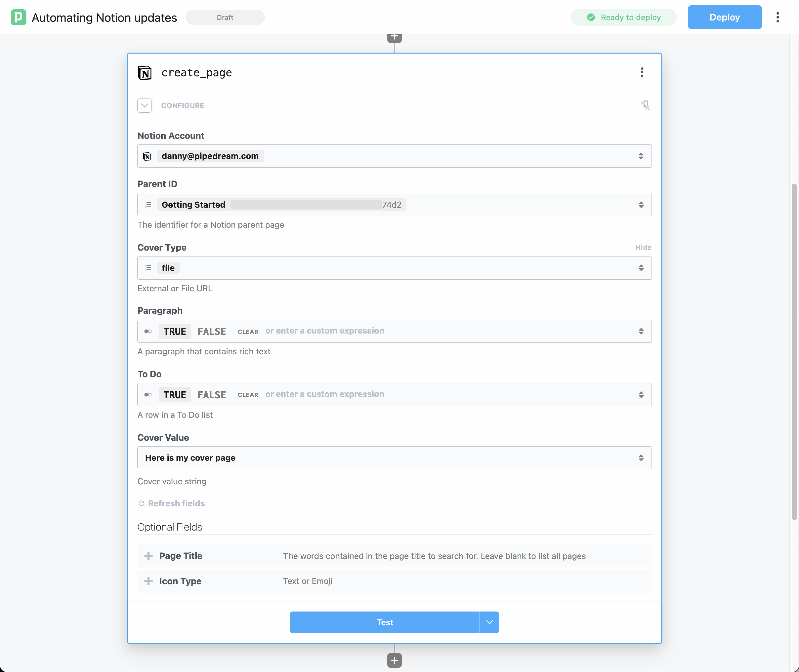
Task: Open the Test button dropdown chevron
Action: (489, 622)
